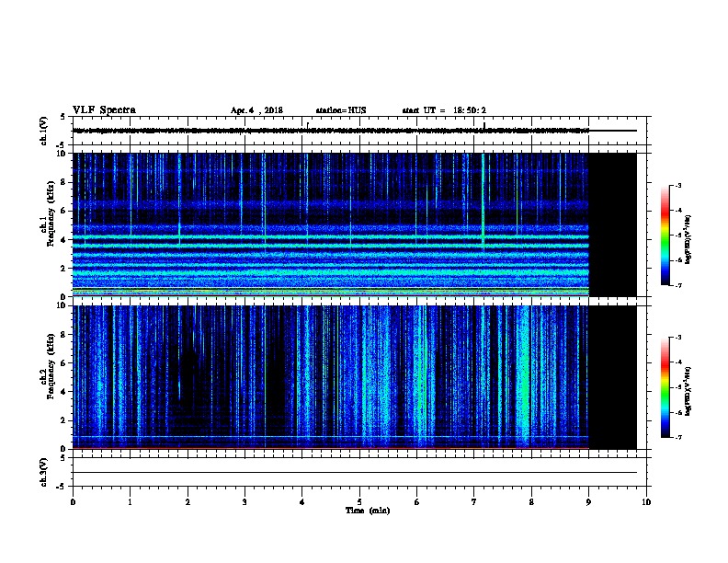Click time-axis tick label "9"
Screen dimensions: 728x563
coord(588,502)
